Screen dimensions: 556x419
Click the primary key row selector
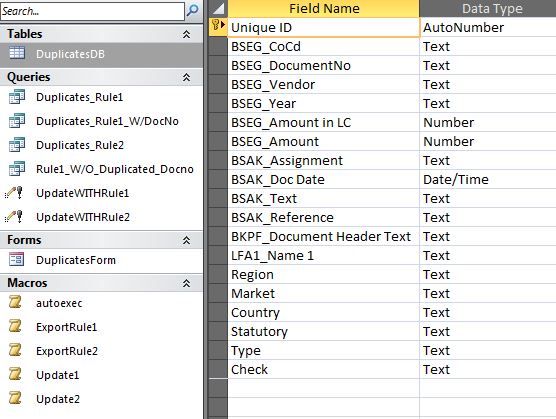(218, 27)
